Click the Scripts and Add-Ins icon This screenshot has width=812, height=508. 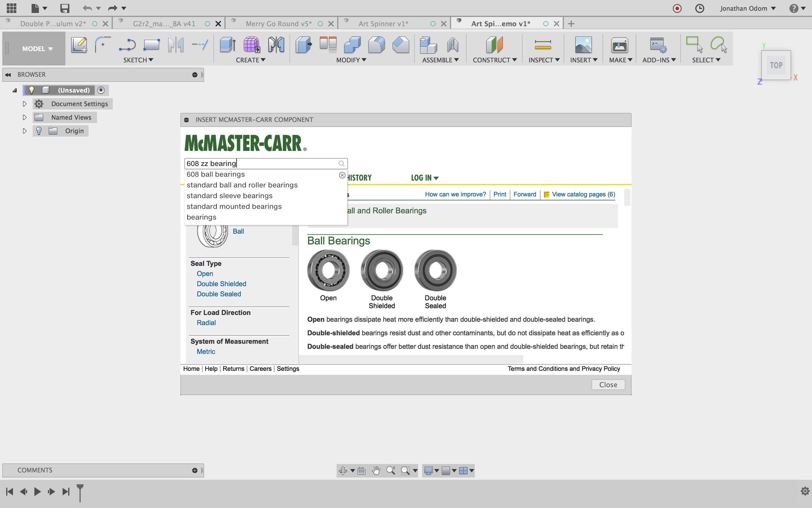point(658,45)
